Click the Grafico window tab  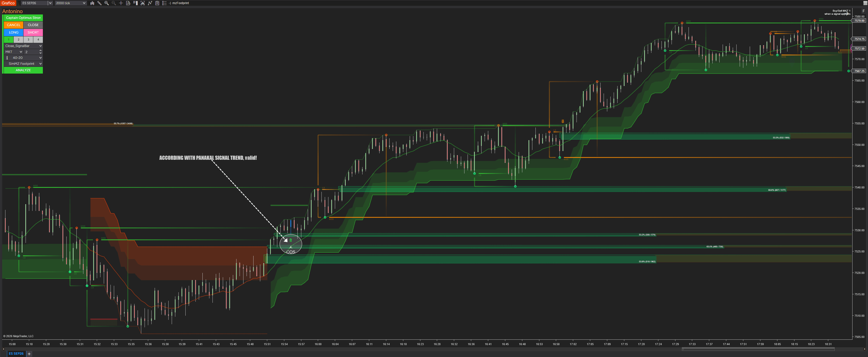tap(8, 3)
